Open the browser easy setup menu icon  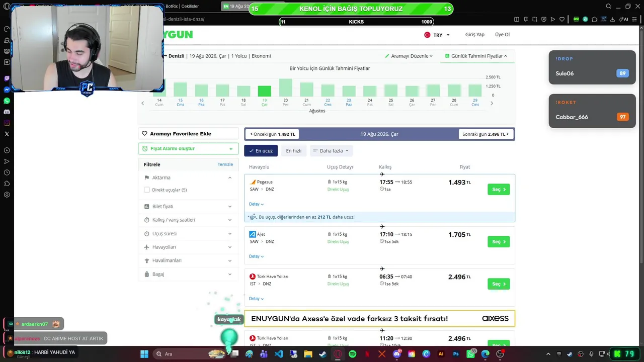pyautogui.click(x=635, y=19)
